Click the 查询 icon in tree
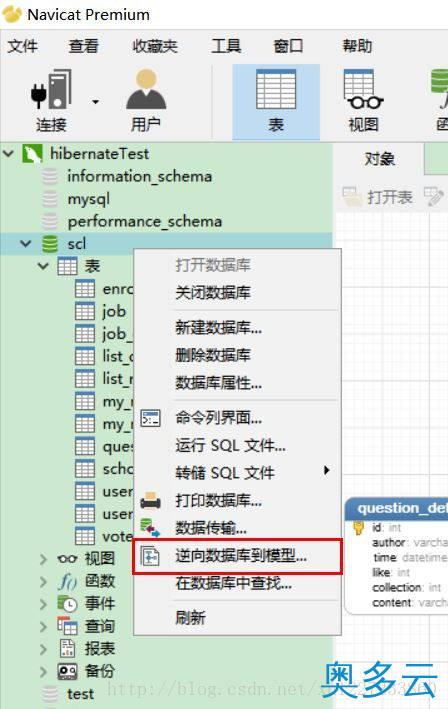This screenshot has width=448, height=709. coord(67,626)
